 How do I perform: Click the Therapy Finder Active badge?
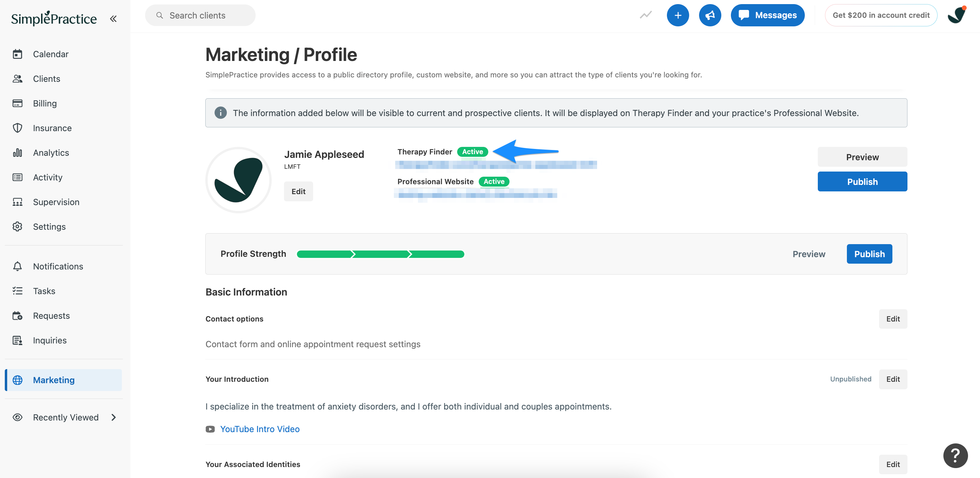[x=473, y=152]
